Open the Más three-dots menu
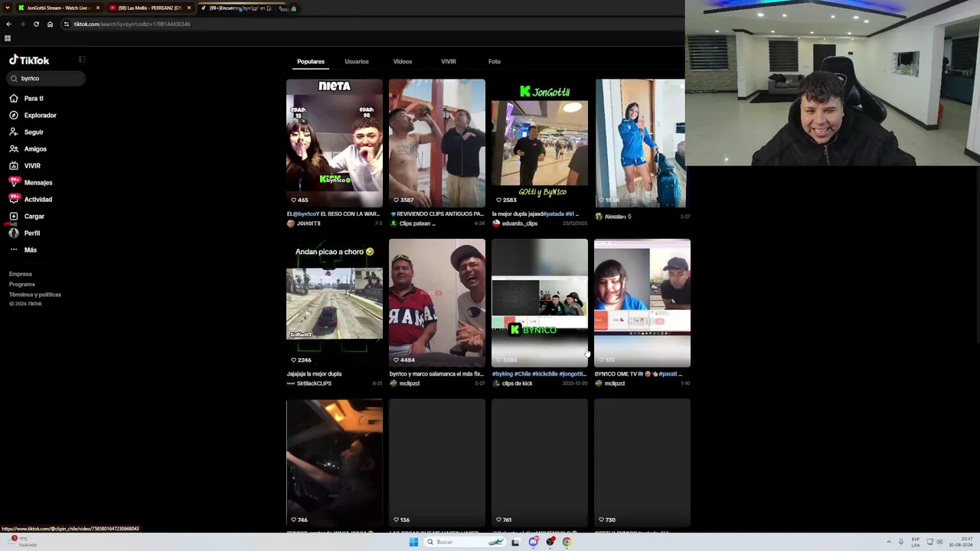This screenshot has height=551, width=980. 14,250
